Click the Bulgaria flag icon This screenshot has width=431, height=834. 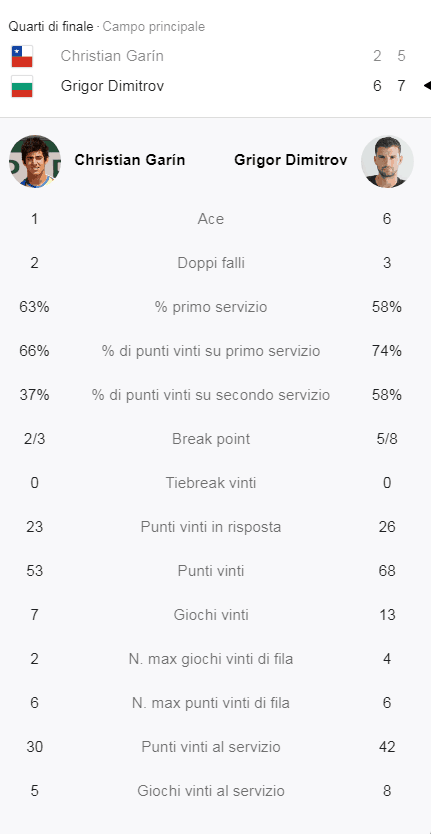(x=22, y=86)
